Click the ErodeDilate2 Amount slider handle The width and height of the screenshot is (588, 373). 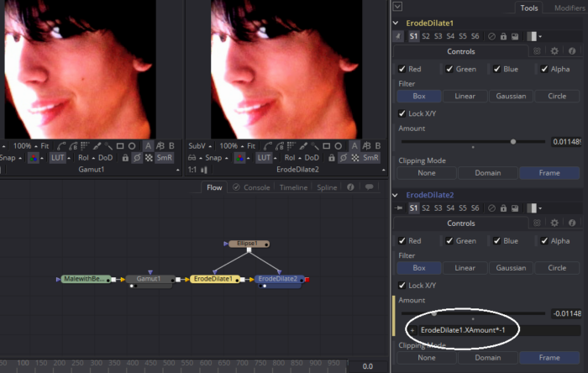coord(434,313)
